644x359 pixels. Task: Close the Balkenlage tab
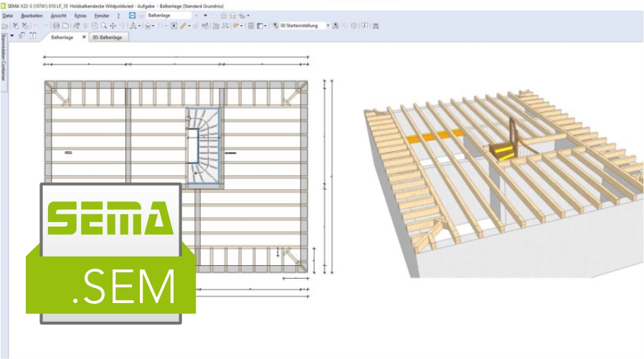coord(83,37)
